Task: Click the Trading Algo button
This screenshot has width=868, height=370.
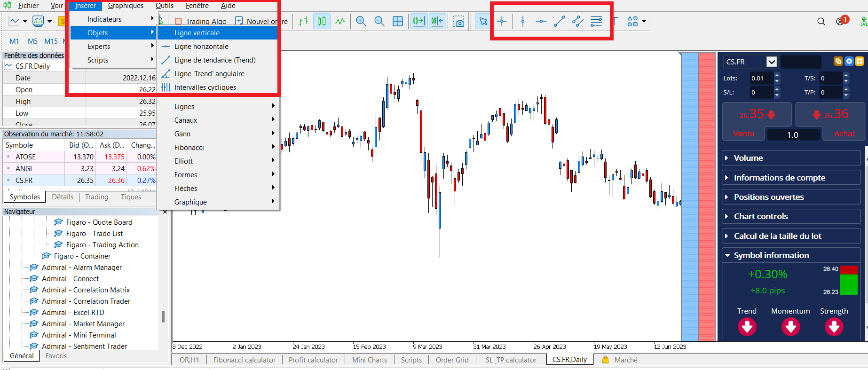Action: [200, 21]
